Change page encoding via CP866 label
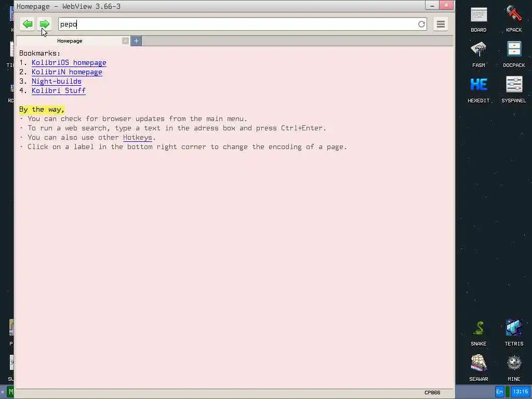Image resolution: width=532 pixels, height=399 pixels. click(432, 393)
